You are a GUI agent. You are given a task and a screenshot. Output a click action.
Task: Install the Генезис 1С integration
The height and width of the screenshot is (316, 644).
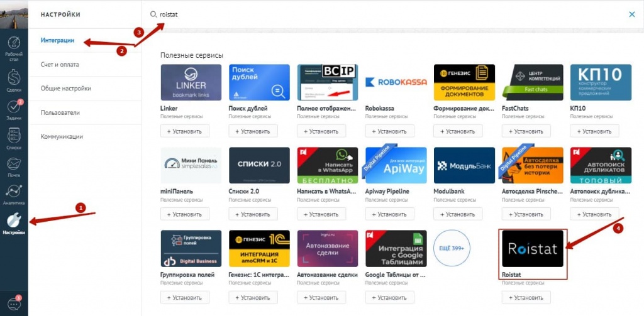coord(253,298)
